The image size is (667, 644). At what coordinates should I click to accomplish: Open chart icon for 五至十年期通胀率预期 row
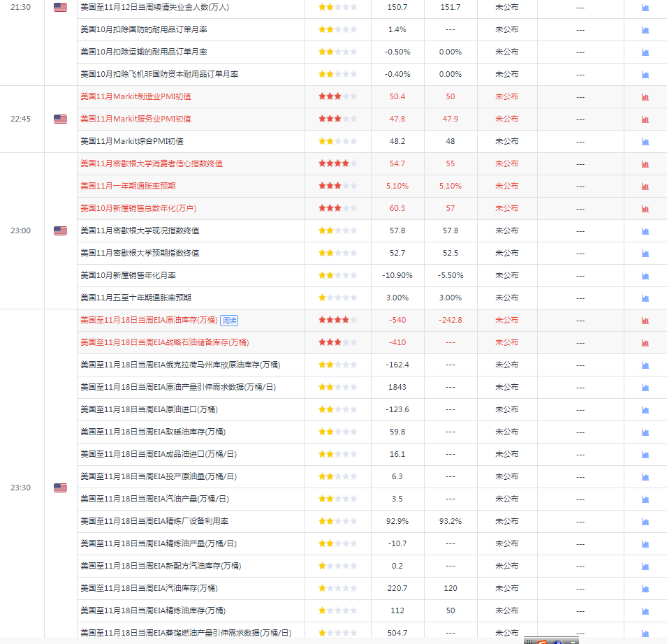645,298
